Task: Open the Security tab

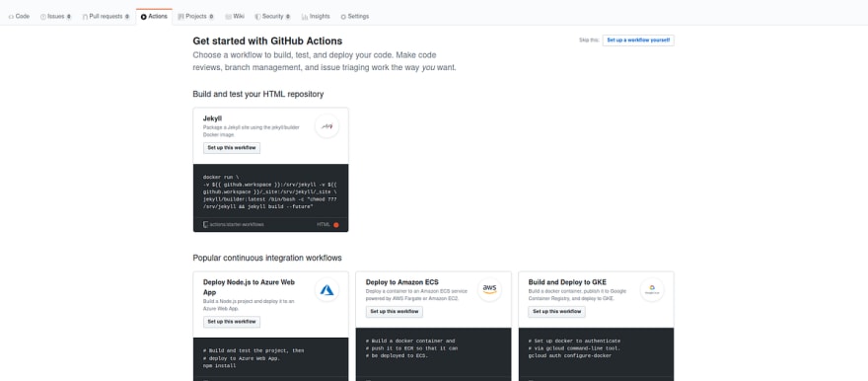Action: click(x=272, y=17)
